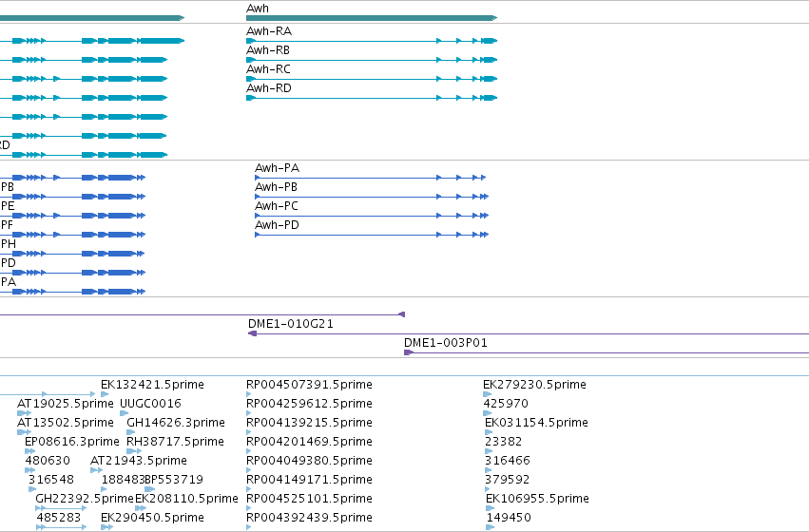Click the arrow glyph under 149450
809x532 pixels.
coord(491,527)
